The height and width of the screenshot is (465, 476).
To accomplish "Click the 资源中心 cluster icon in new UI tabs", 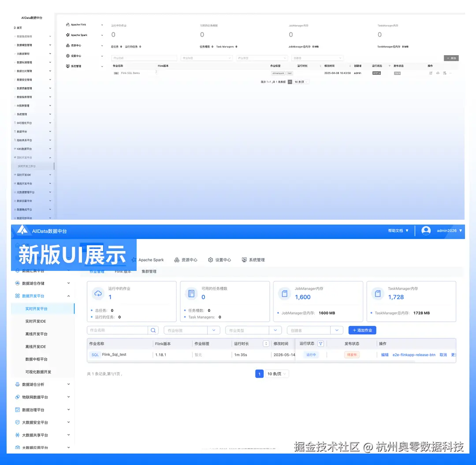I will [177, 260].
